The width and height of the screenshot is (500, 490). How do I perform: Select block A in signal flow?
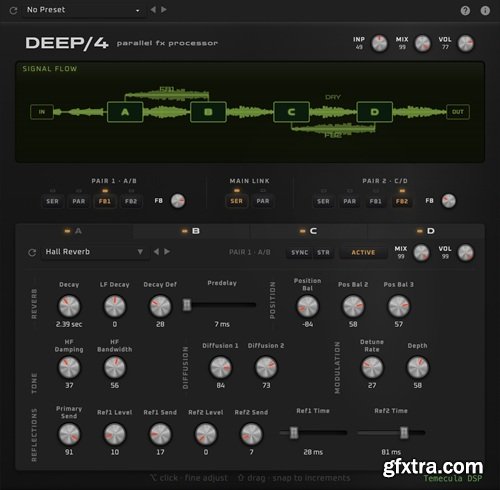[125, 112]
